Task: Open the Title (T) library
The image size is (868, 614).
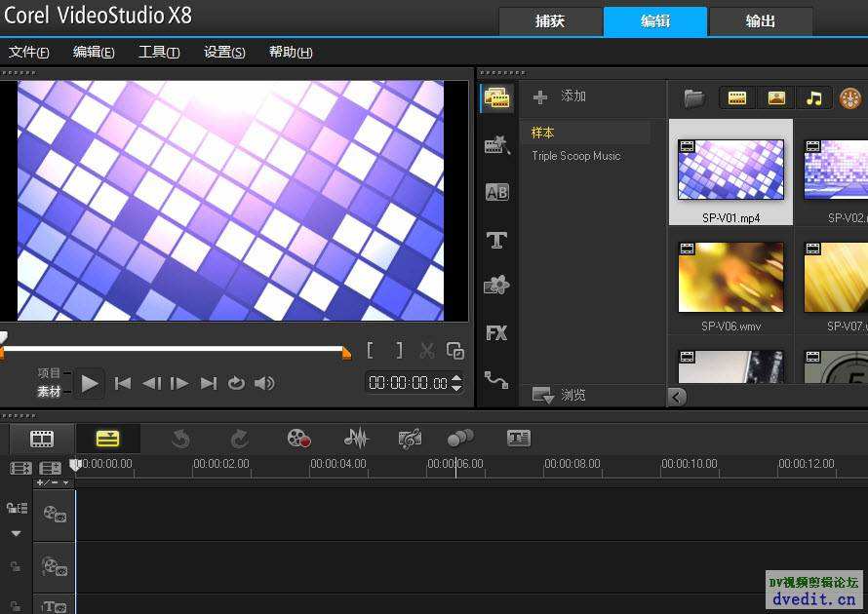Action: click(496, 240)
